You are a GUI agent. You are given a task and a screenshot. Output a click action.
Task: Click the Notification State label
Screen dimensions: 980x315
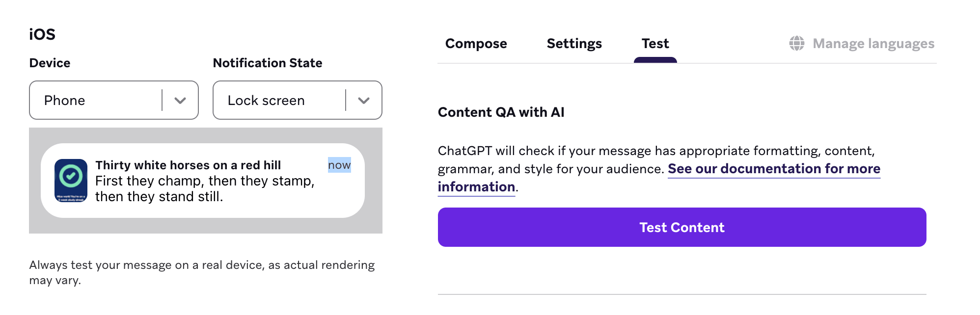point(268,63)
